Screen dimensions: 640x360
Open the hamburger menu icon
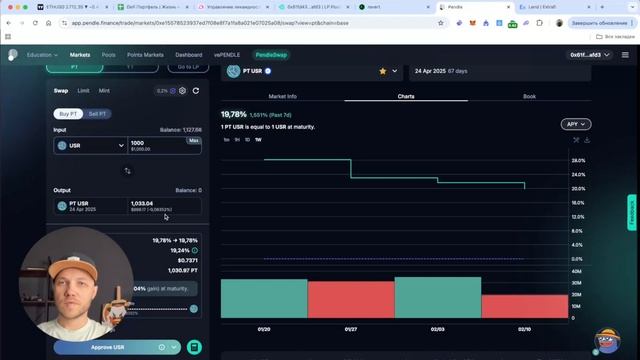click(x=625, y=55)
